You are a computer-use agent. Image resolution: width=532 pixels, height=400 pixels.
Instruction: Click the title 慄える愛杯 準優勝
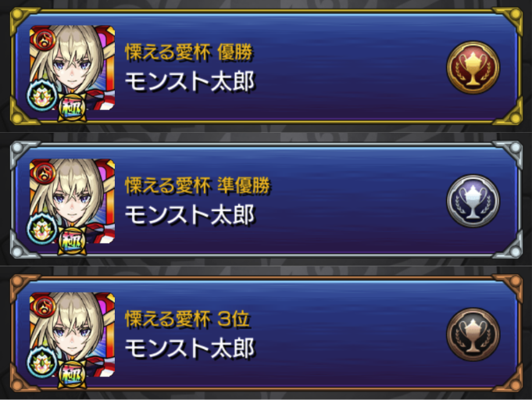(x=198, y=186)
